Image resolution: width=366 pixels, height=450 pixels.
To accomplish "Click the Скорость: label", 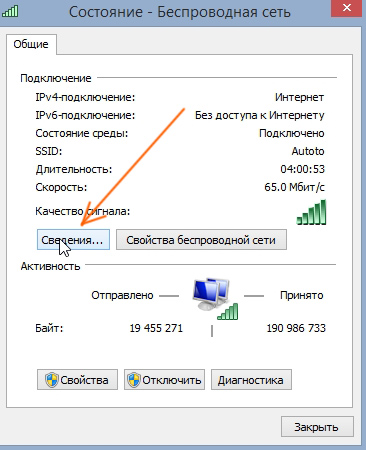I will [x=61, y=187].
